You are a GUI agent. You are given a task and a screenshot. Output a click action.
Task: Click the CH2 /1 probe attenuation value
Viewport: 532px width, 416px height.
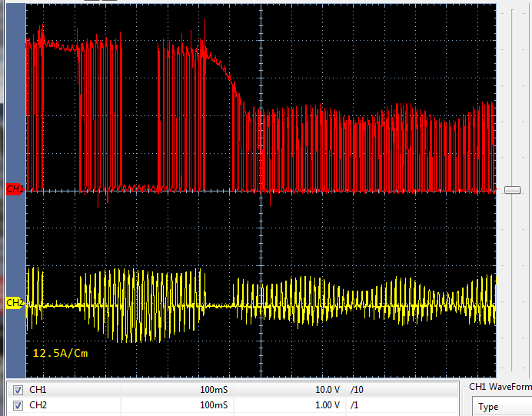pyautogui.click(x=354, y=405)
